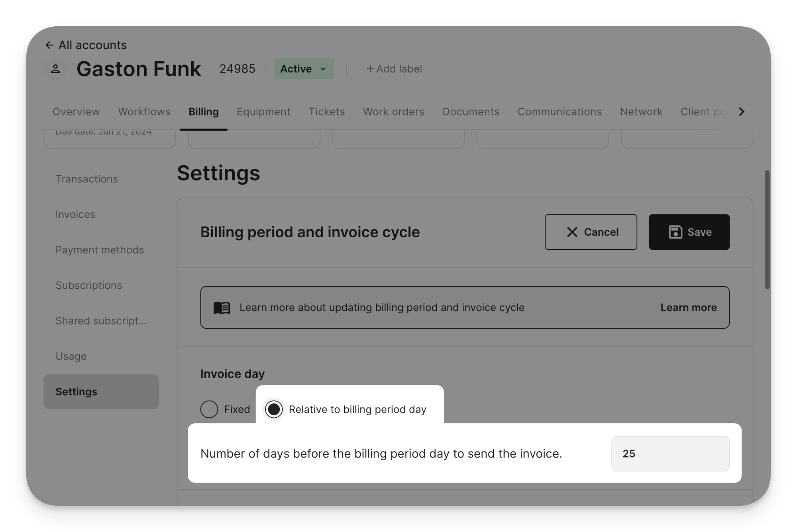This screenshot has height=532, width=797.
Task: Open the Workflows tab
Action: (x=144, y=112)
